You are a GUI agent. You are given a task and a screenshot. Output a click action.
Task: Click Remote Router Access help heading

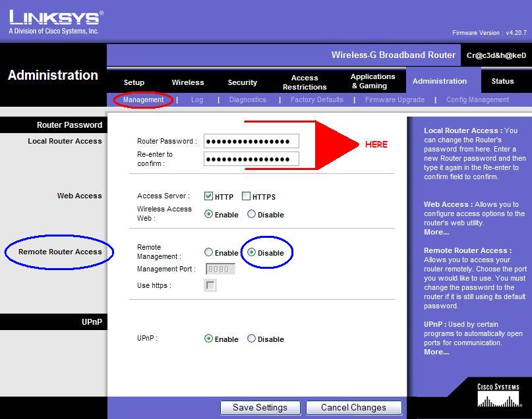(468, 250)
